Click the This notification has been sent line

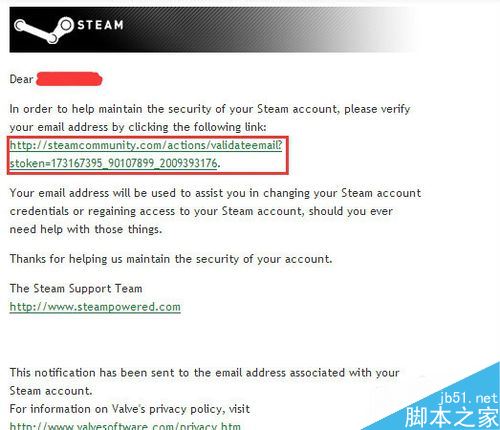pyautogui.click(x=204, y=373)
